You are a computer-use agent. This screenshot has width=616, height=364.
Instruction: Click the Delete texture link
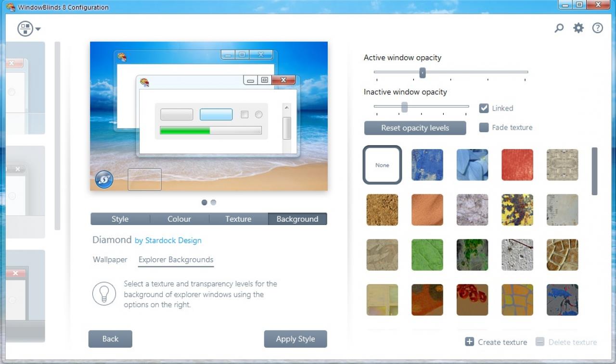[573, 342]
